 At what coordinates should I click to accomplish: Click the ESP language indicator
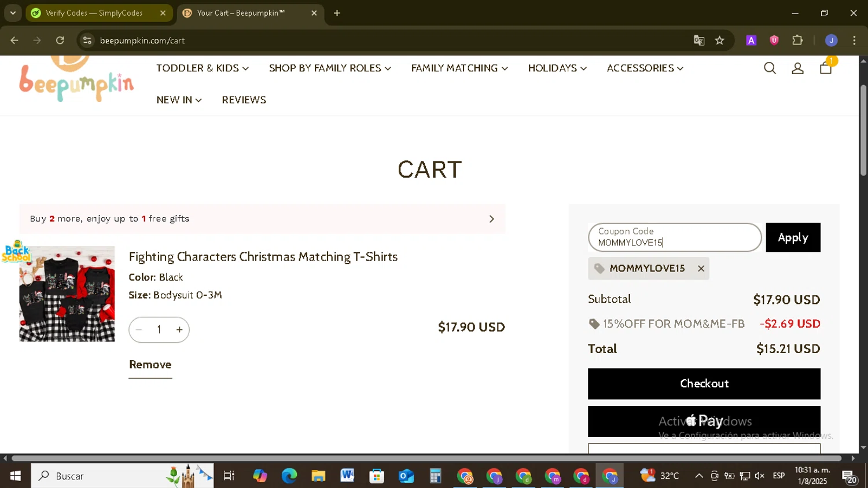pos(779,476)
